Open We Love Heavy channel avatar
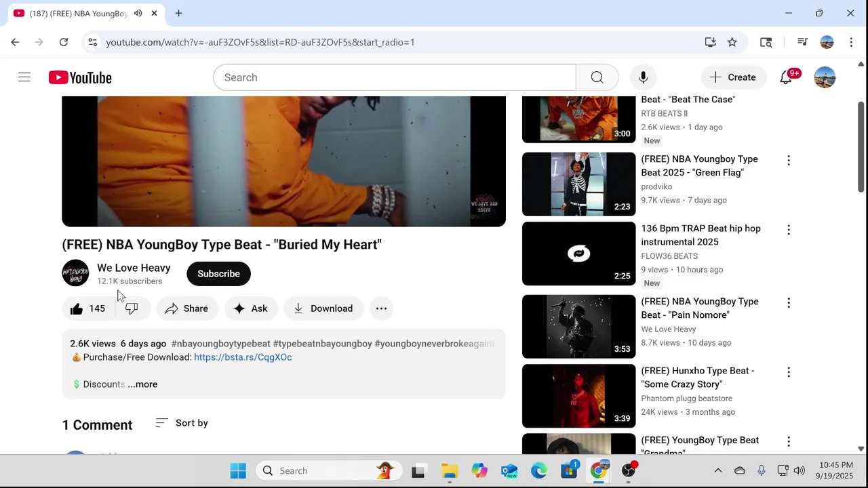868x488 pixels. (x=75, y=273)
